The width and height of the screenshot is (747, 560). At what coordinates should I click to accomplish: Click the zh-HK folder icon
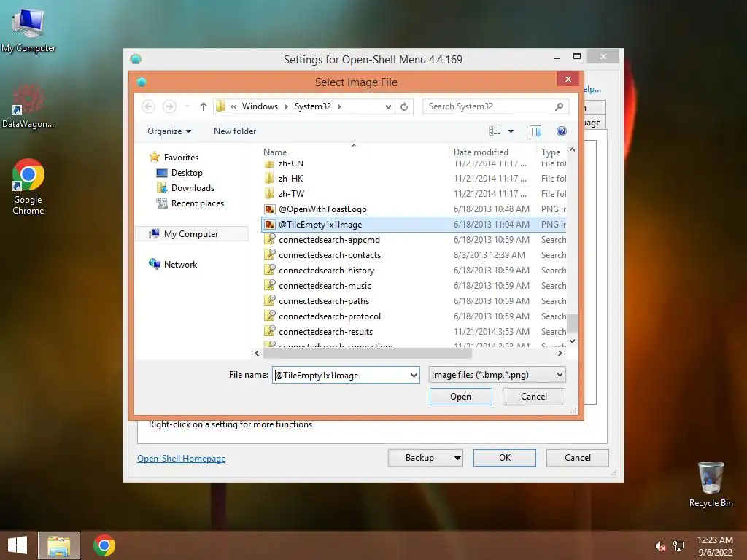[x=270, y=179]
